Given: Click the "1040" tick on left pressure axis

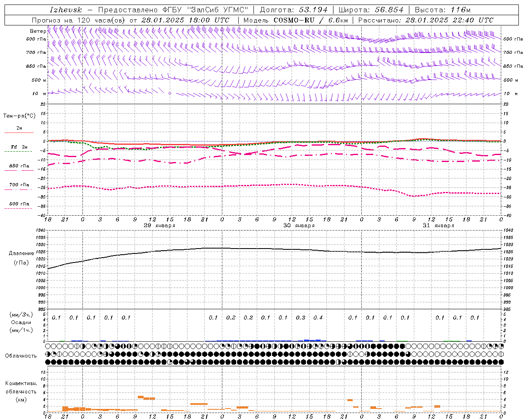Looking at the screenshot, I should click(x=40, y=231).
